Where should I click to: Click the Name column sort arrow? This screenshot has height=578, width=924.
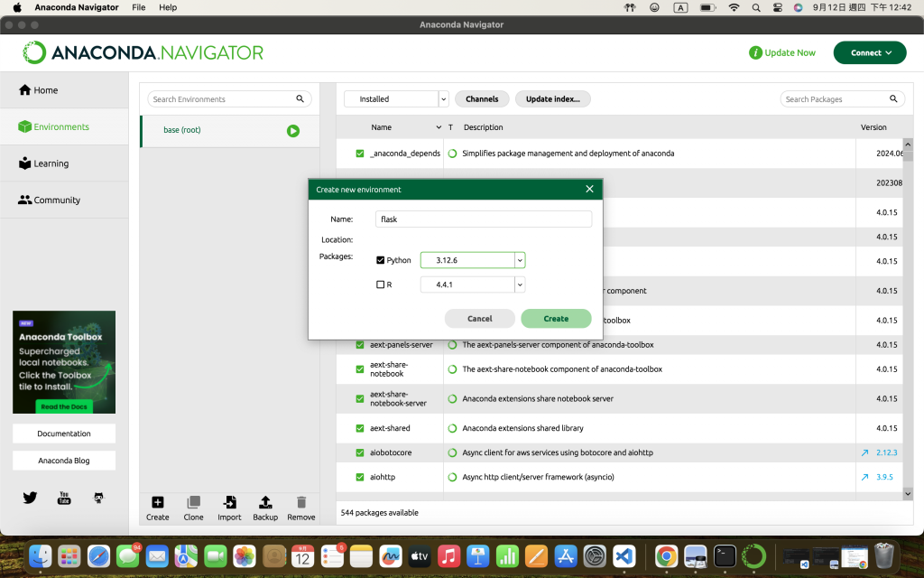[439, 127]
